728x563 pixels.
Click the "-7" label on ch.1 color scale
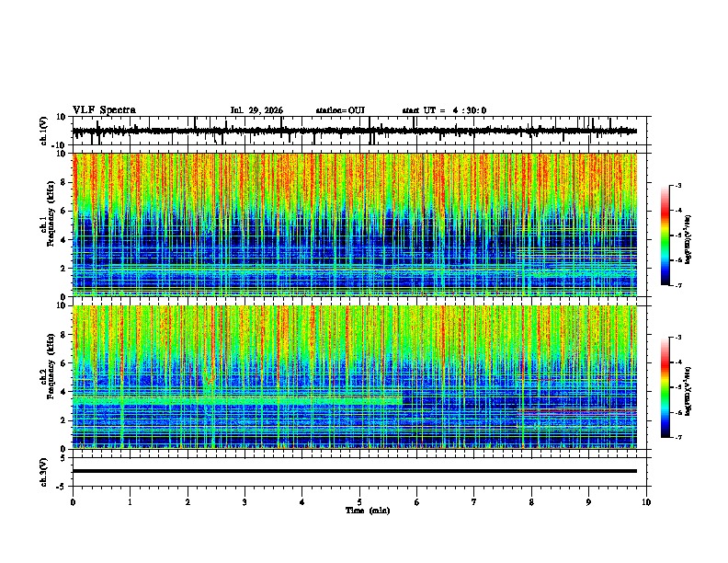[x=678, y=285]
